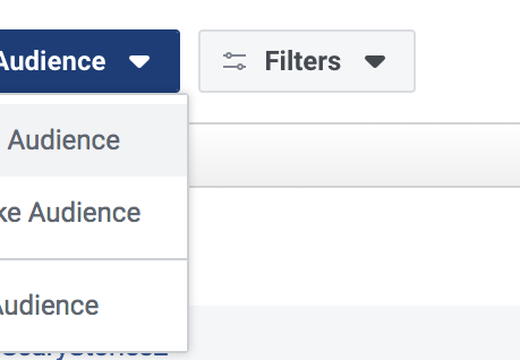Screen dimensions: 520x360
Task: Click the dark caret on Filters button
Action: (x=375, y=62)
